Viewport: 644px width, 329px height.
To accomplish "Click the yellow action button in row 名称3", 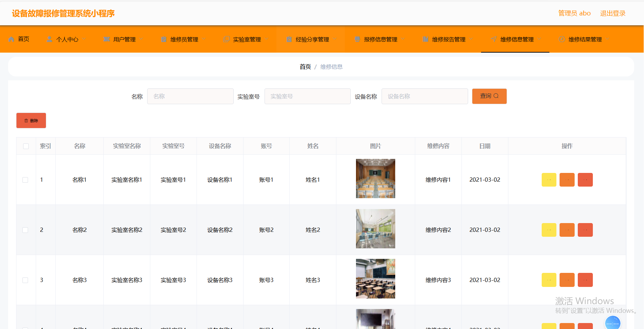I will (x=549, y=280).
